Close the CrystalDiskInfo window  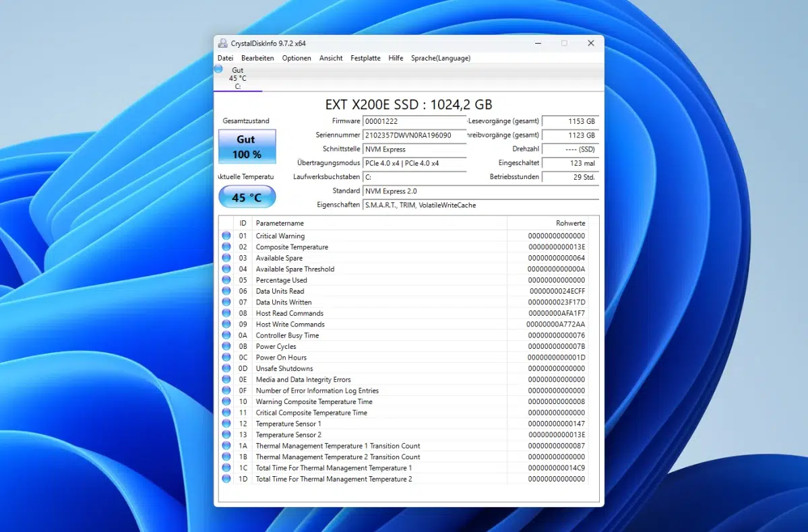tap(591, 43)
